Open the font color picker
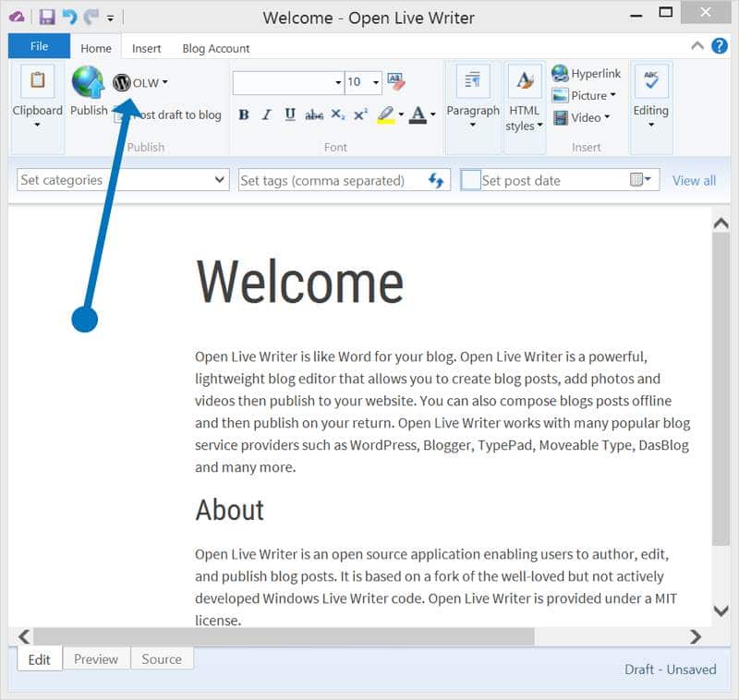The image size is (739, 700). 418,115
